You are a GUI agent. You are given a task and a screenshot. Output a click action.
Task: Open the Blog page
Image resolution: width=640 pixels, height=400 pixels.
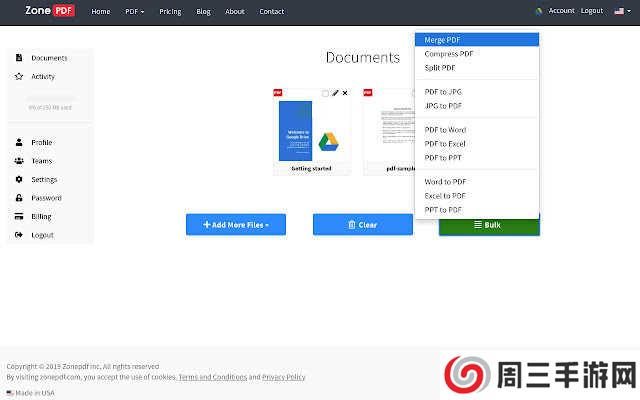point(203,12)
